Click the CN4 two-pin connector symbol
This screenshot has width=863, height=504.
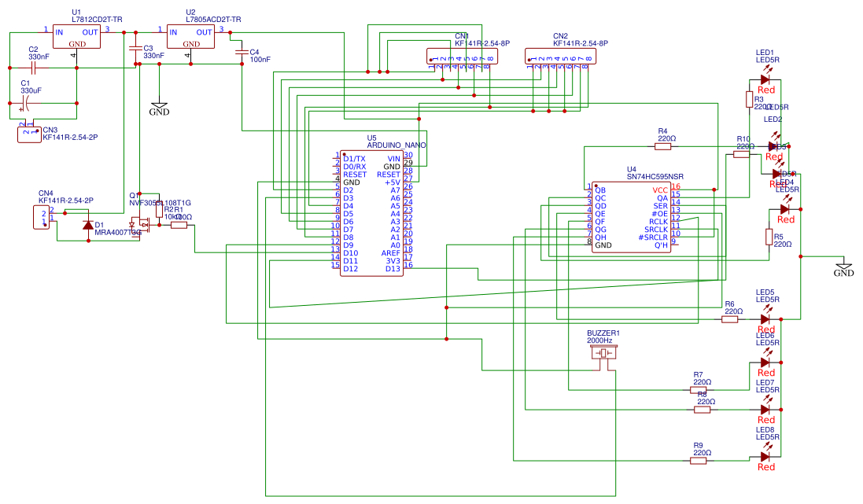pos(42,217)
